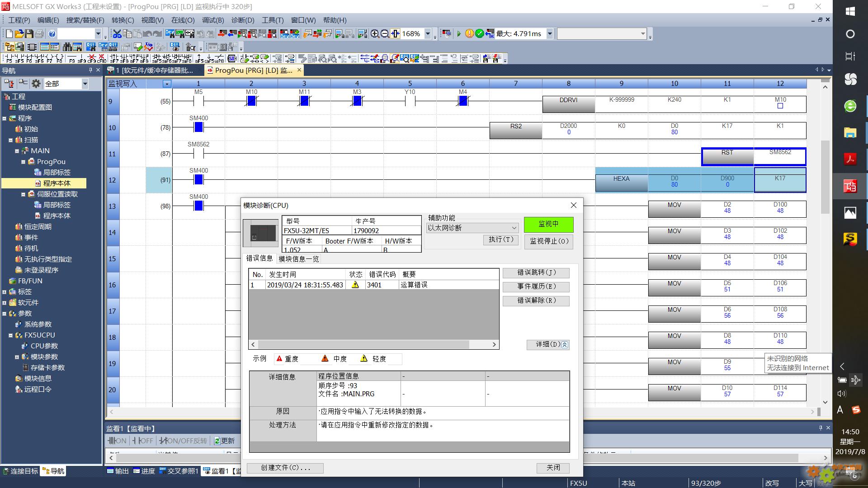
Task: Select error row 3401 运算错误
Action: click(373, 285)
